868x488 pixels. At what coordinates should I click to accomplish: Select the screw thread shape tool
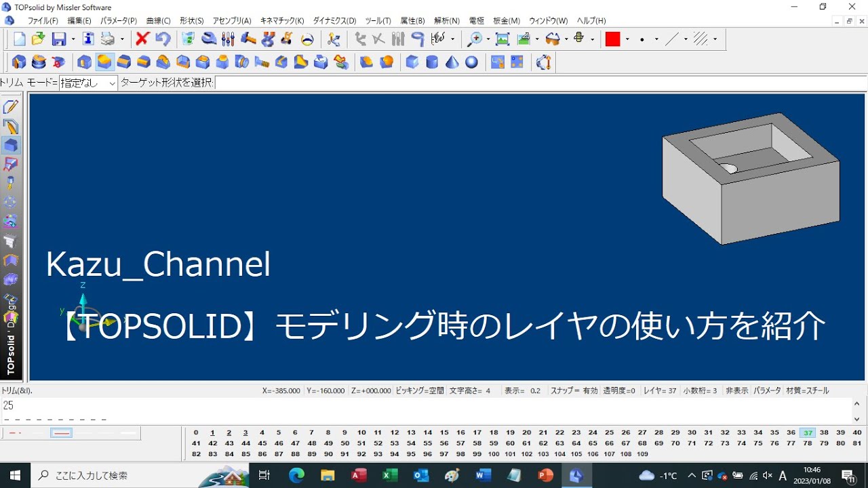coord(262,62)
